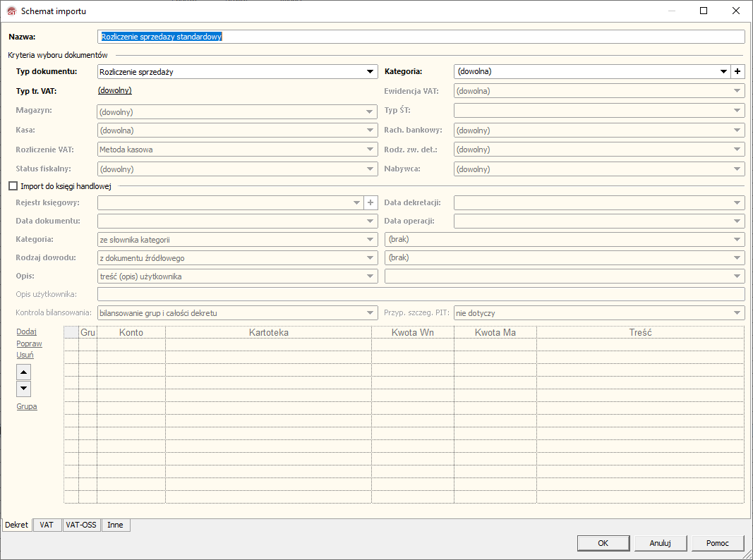Image resolution: width=753 pixels, height=560 pixels.
Task: Open the Przyp. szczeg. PIT dropdown
Action: click(x=599, y=313)
